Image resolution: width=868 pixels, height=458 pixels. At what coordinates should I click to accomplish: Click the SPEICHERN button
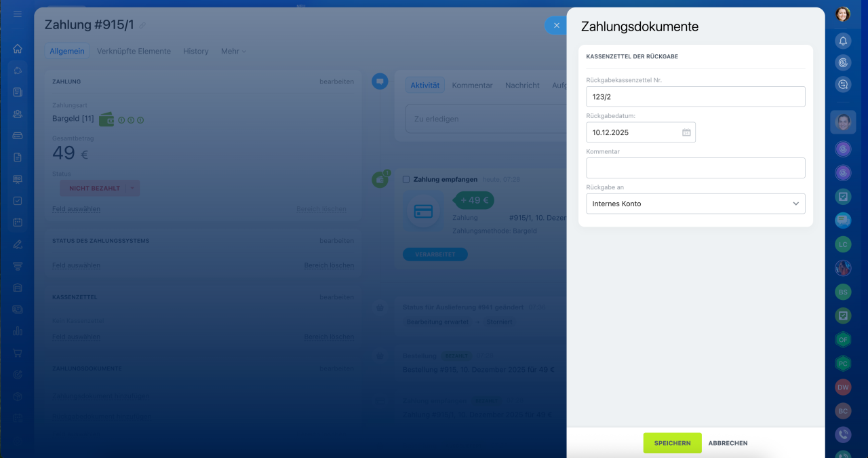pyautogui.click(x=673, y=443)
